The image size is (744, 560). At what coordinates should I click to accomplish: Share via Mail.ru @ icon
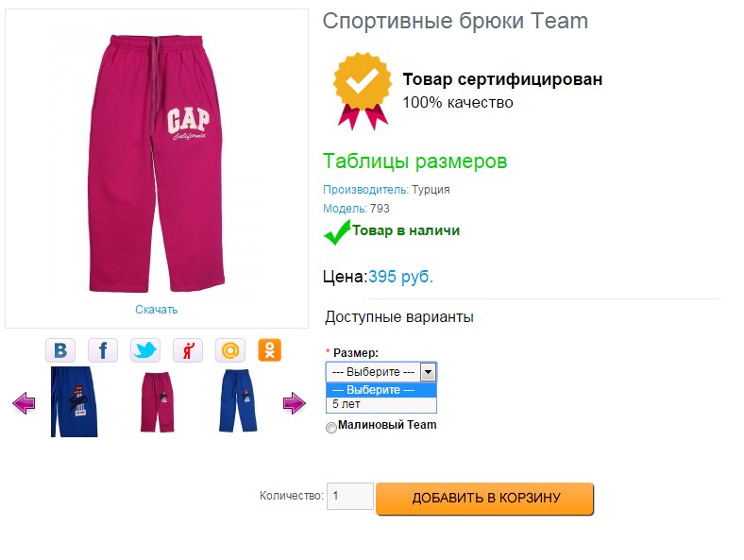click(x=230, y=350)
